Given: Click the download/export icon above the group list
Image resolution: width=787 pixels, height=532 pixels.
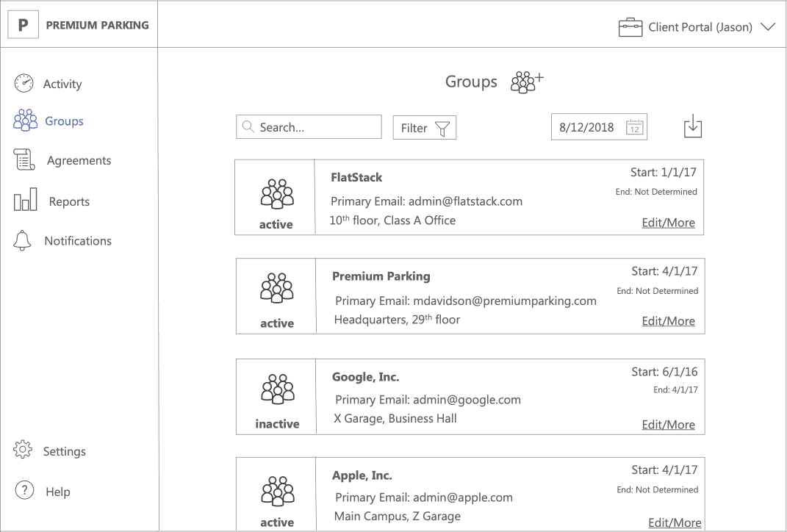Looking at the screenshot, I should (692, 126).
